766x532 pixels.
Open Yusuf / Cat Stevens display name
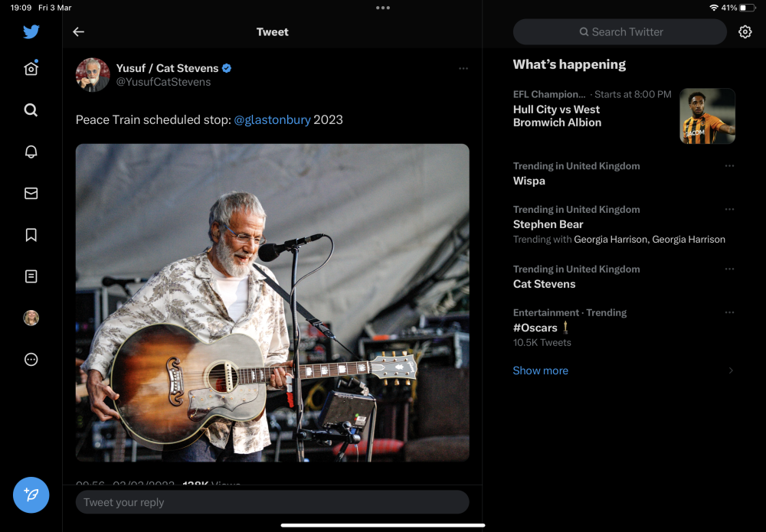click(167, 68)
